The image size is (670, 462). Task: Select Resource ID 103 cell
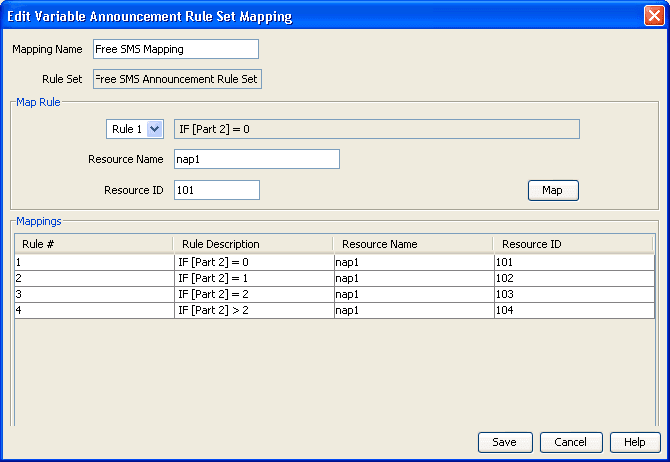coord(574,294)
